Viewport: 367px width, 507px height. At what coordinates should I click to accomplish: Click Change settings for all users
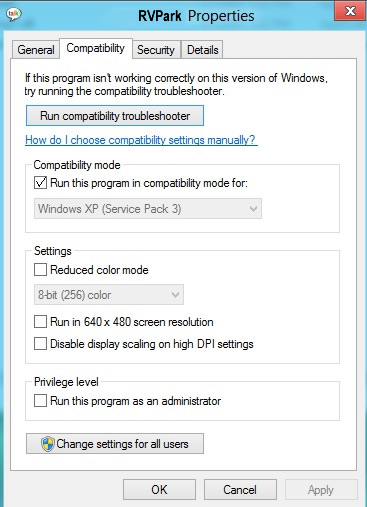(115, 444)
